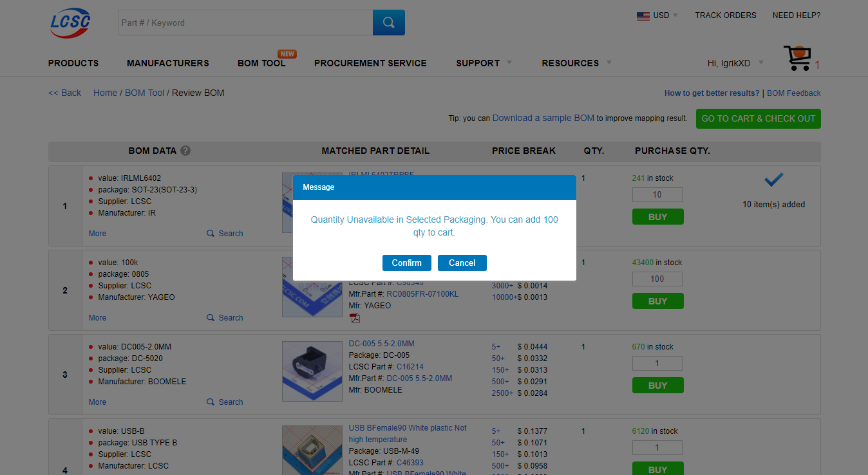Click the LCSC logo
Screen dimensions: 868x475
70,23
